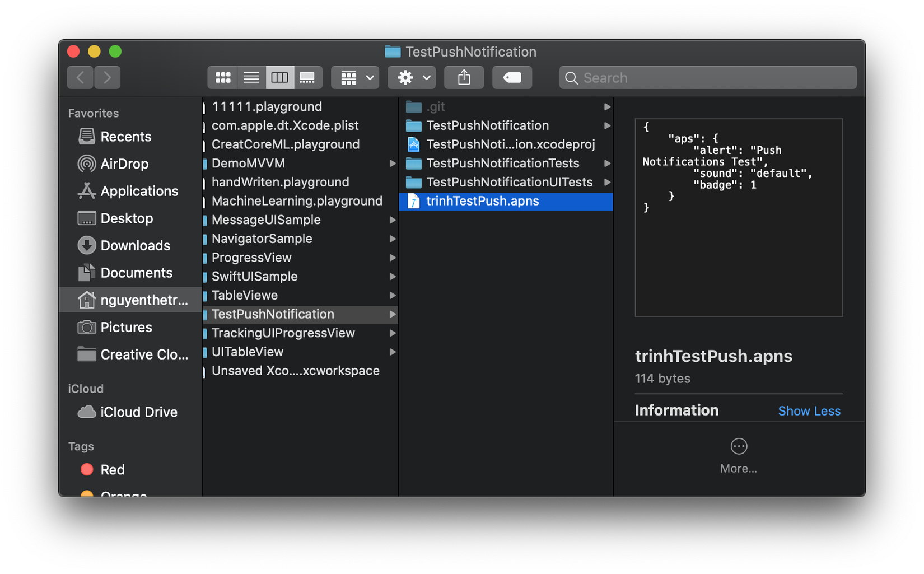Screen dimensions: 924x574
Task: Open Applications from the sidebar
Action: click(139, 192)
